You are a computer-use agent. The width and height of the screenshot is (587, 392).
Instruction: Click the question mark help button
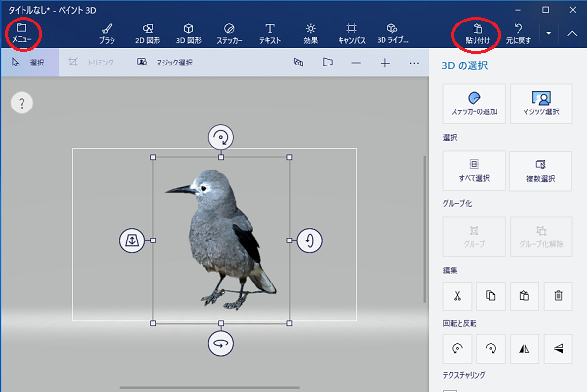coord(23,103)
